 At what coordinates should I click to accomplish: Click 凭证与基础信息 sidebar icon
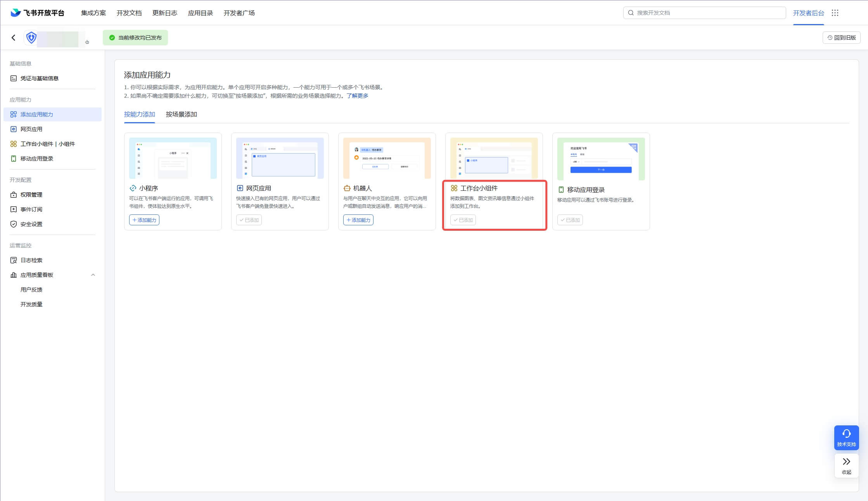click(x=14, y=78)
